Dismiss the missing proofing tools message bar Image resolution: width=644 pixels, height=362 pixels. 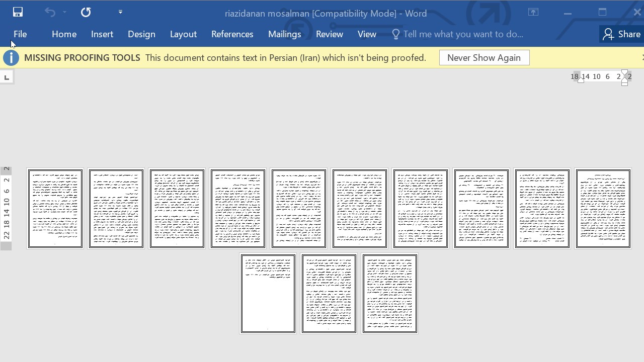click(x=642, y=58)
